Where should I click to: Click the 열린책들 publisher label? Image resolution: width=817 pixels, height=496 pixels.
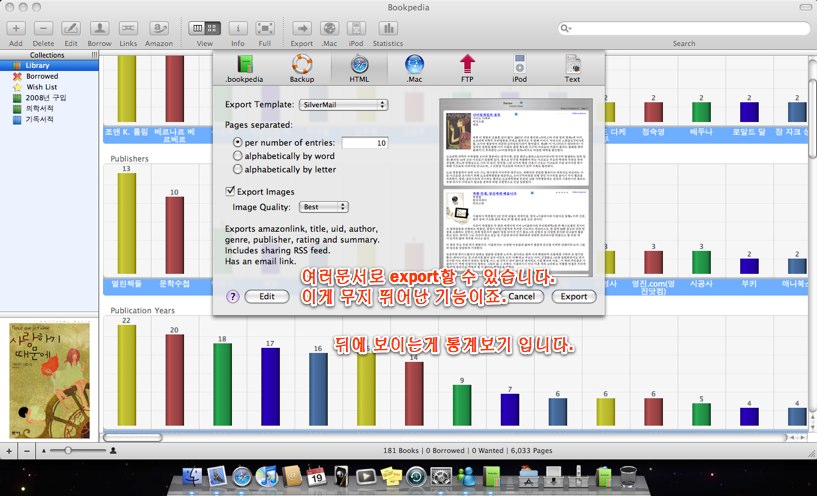click(127, 284)
